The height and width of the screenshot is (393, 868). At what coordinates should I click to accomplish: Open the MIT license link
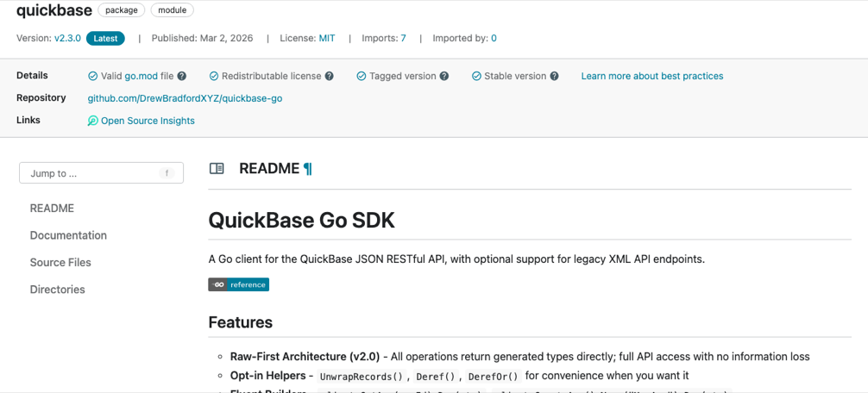point(327,38)
